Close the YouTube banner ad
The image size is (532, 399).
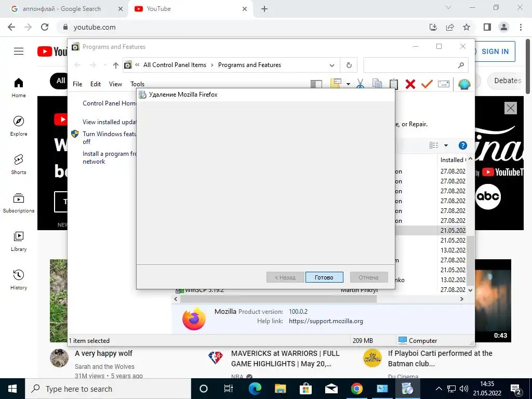coord(511,108)
